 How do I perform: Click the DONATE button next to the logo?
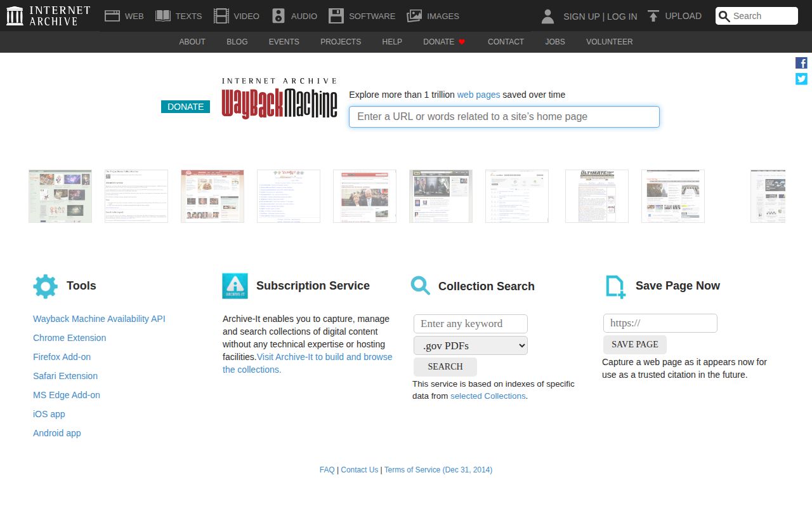coord(185,107)
